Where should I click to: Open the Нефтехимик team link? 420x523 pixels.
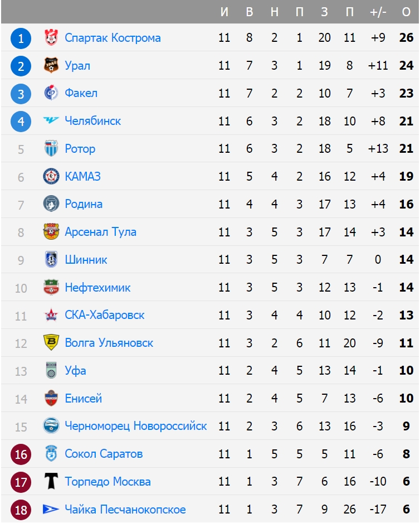[x=97, y=288]
